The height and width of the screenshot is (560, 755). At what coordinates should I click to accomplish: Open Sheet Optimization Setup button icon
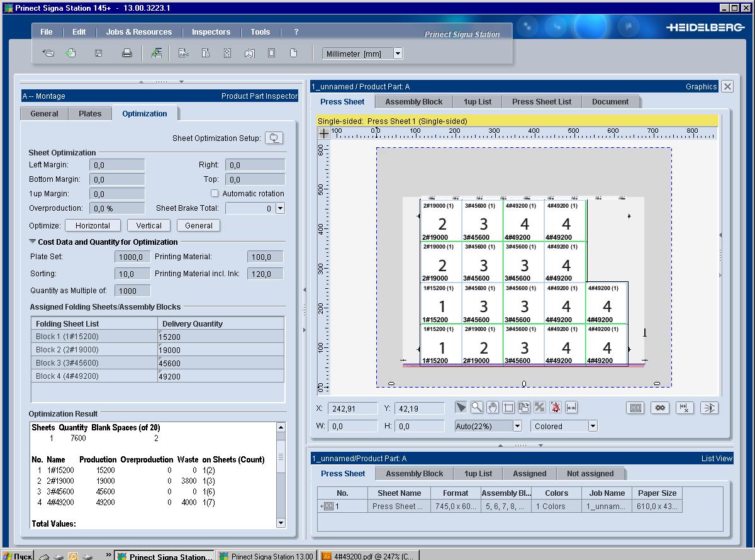click(x=274, y=138)
